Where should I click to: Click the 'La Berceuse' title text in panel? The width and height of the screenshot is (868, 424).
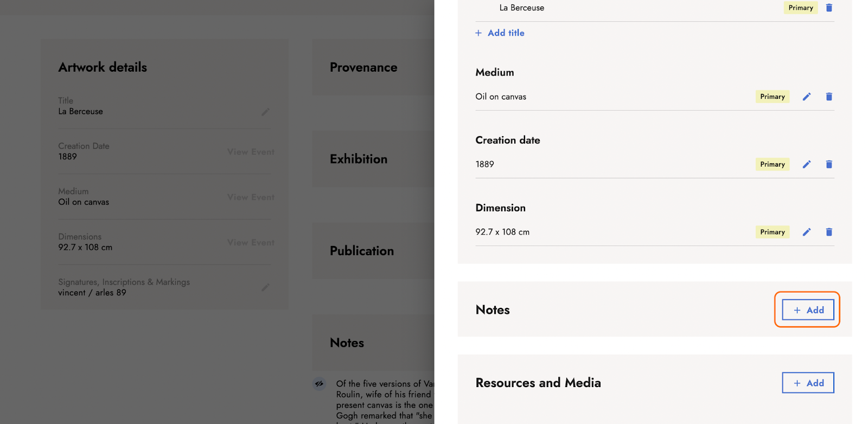[x=522, y=8]
